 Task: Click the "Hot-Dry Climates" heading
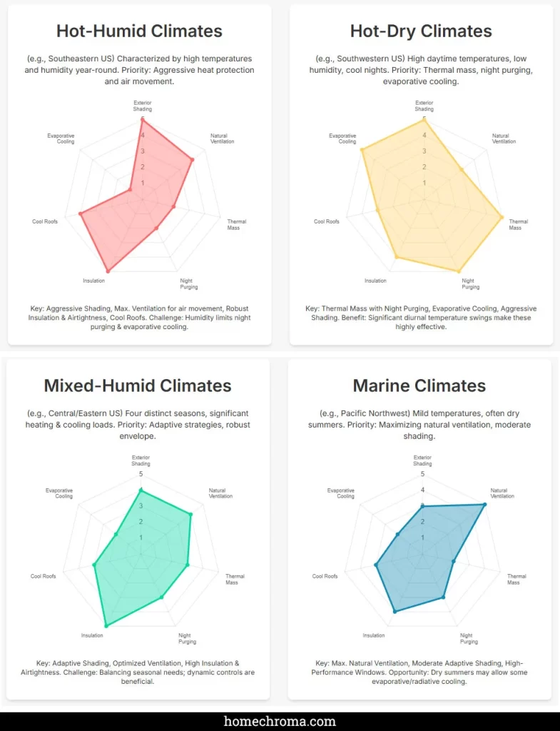[x=421, y=31]
